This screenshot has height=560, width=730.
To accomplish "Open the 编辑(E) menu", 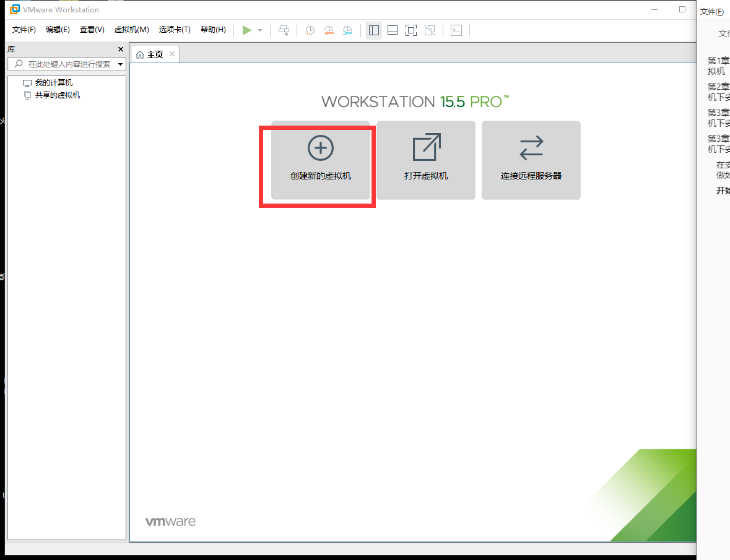I will (58, 30).
